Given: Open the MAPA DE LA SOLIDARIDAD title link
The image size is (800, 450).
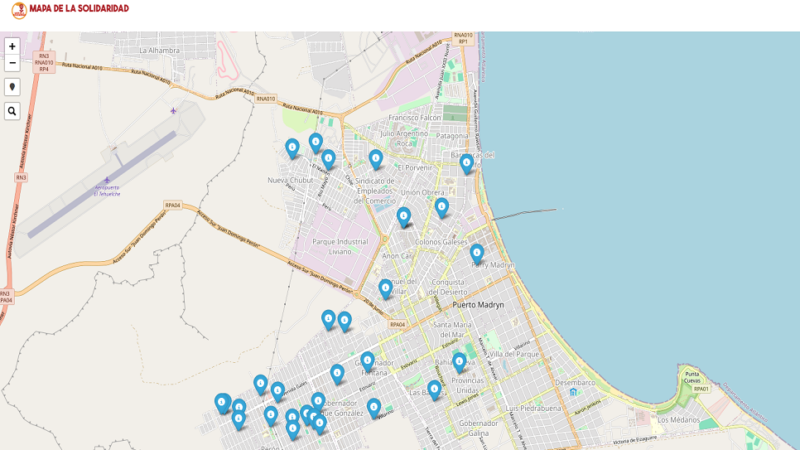Looking at the screenshot, I should (79, 9).
